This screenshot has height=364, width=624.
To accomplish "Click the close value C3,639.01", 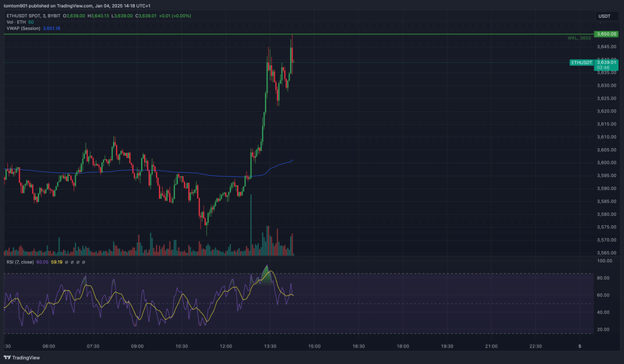I will tap(146, 16).
